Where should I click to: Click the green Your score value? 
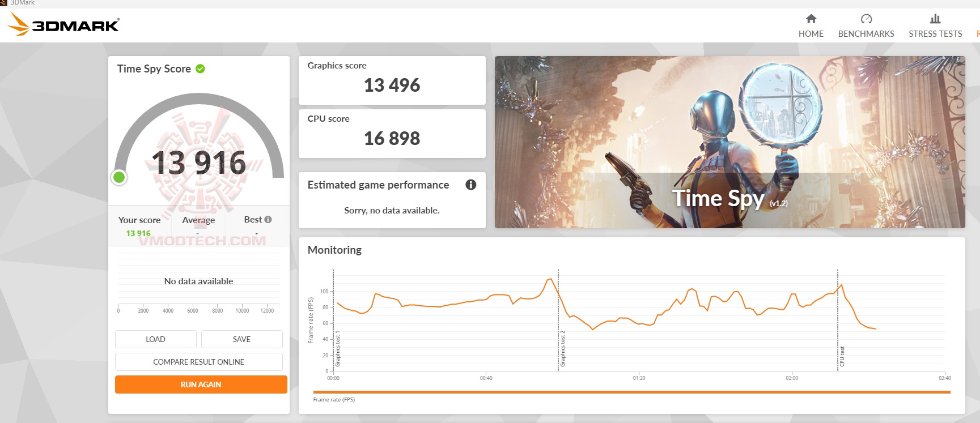tap(138, 233)
